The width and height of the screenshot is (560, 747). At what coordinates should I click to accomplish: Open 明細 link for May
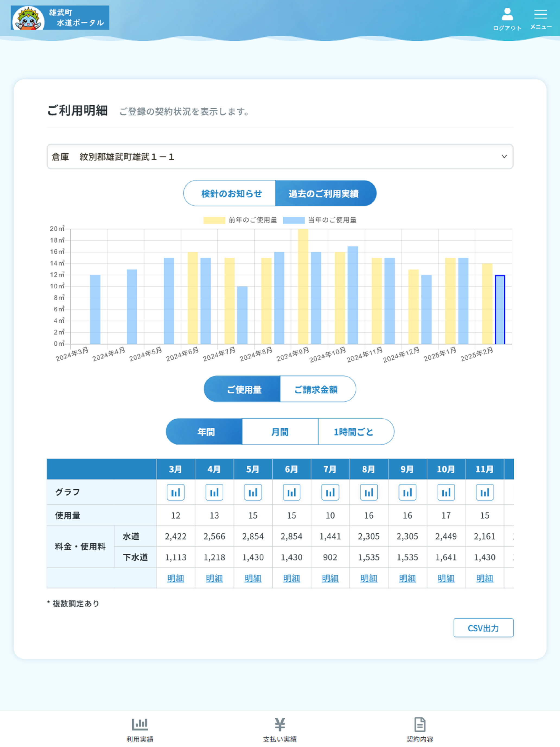tap(253, 578)
